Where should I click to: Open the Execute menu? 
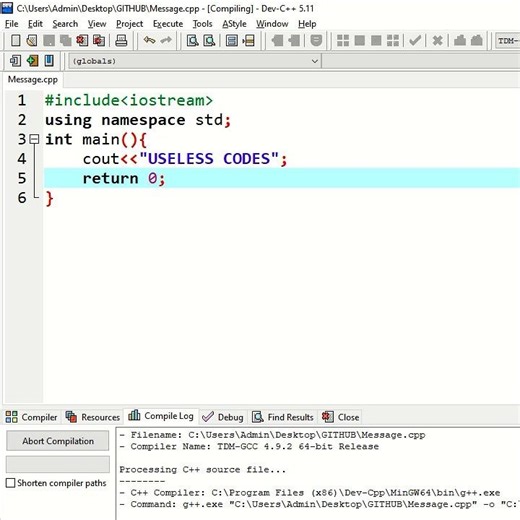[x=168, y=24]
